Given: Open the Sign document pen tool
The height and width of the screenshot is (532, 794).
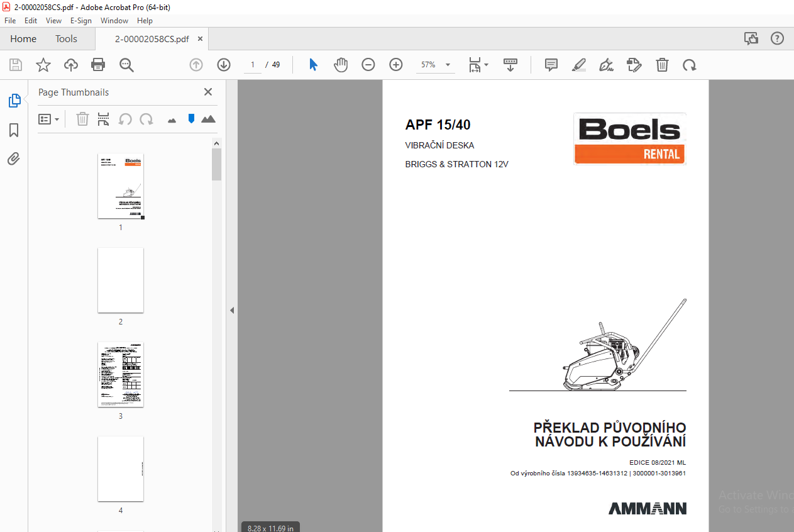Looking at the screenshot, I should click(x=607, y=65).
